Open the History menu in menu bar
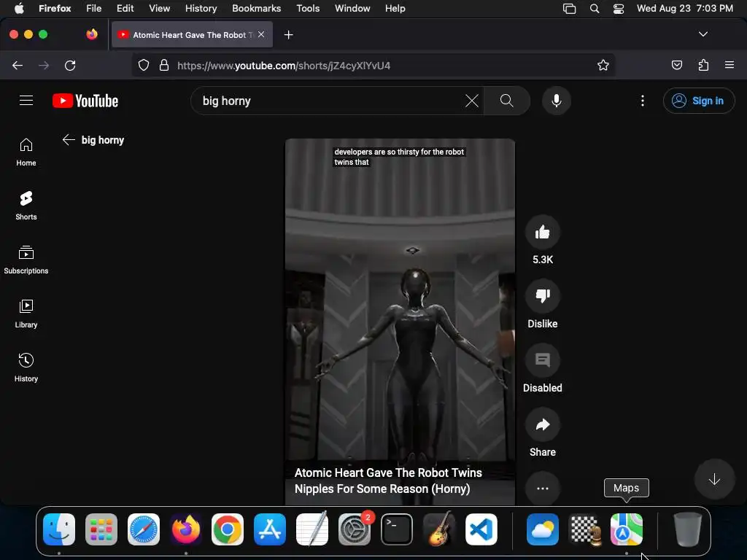The width and height of the screenshot is (747, 560). [x=201, y=8]
